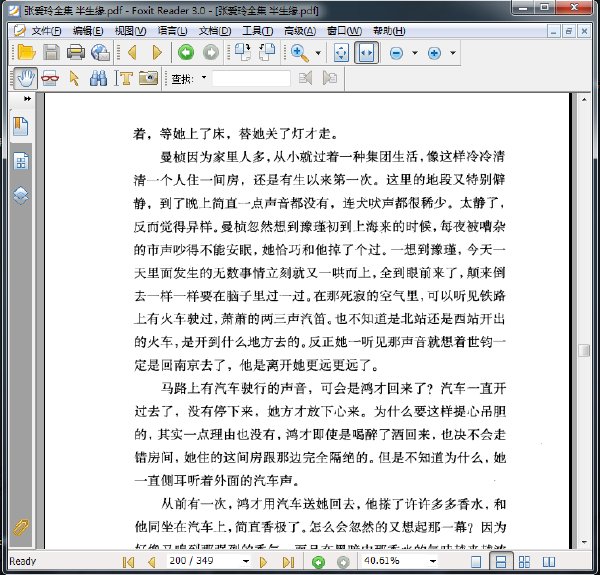Select the Hand tool
This screenshot has width=600, height=575.
click(x=26, y=78)
